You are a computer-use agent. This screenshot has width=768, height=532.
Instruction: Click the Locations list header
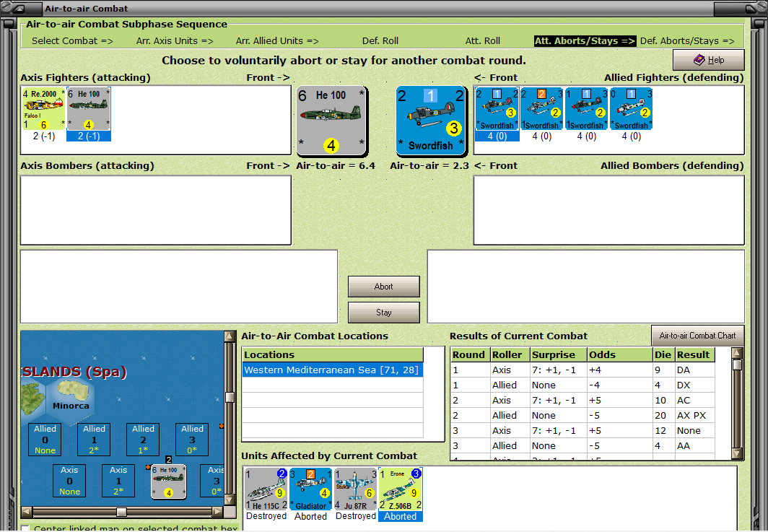pos(333,354)
